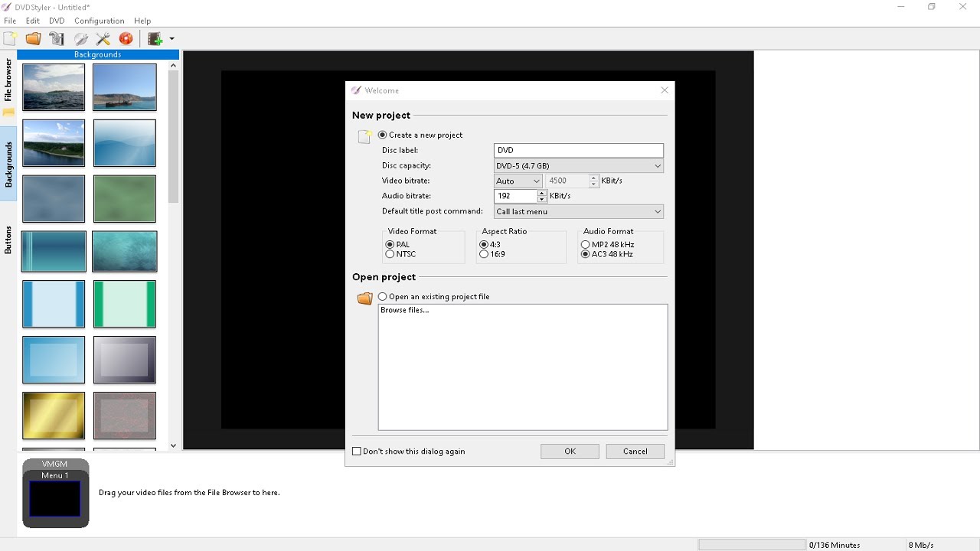
Task: Click the folder icon under File browser tab
Action: coord(8,112)
